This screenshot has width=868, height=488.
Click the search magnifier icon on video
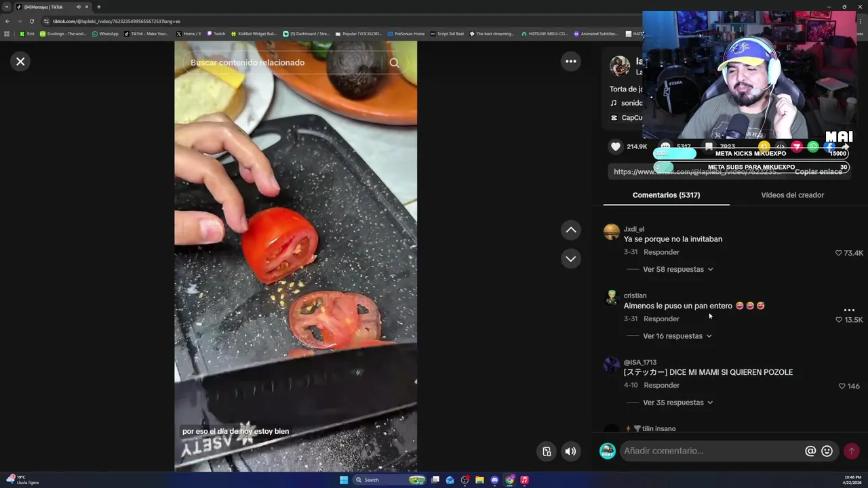pyautogui.click(x=394, y=62)
